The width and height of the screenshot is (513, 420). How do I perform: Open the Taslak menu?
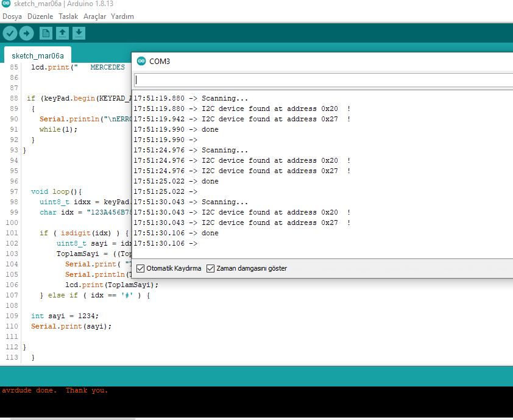point(68,16)
